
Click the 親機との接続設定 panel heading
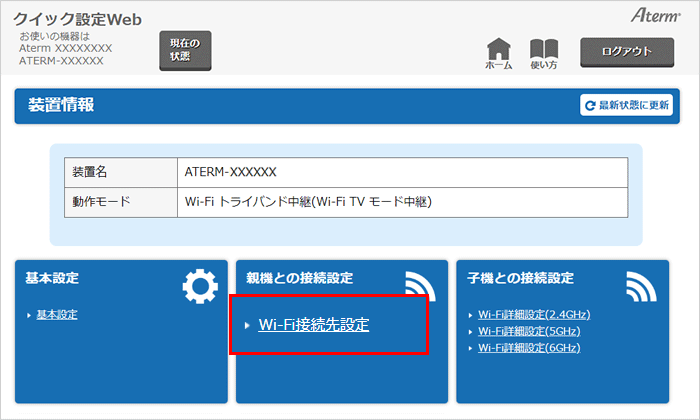pyautogui.click(x=299, y=278)
